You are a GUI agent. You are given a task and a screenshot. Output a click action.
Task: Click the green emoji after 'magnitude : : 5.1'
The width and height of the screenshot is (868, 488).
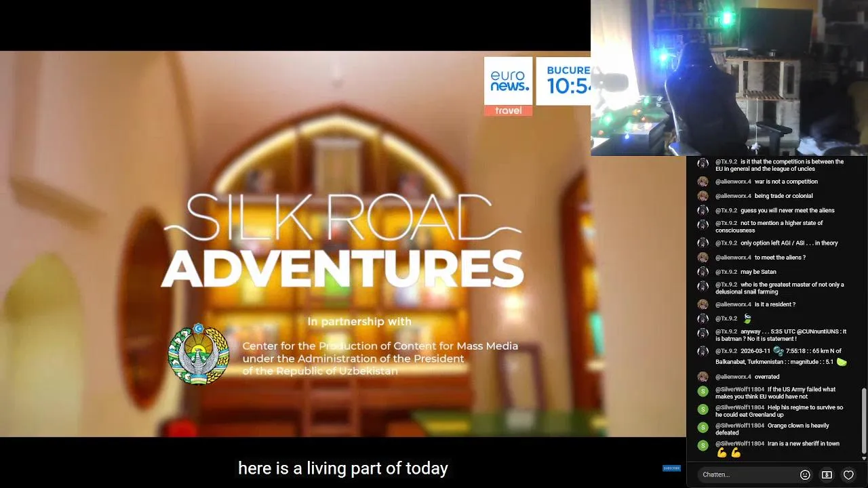[842, 363]
